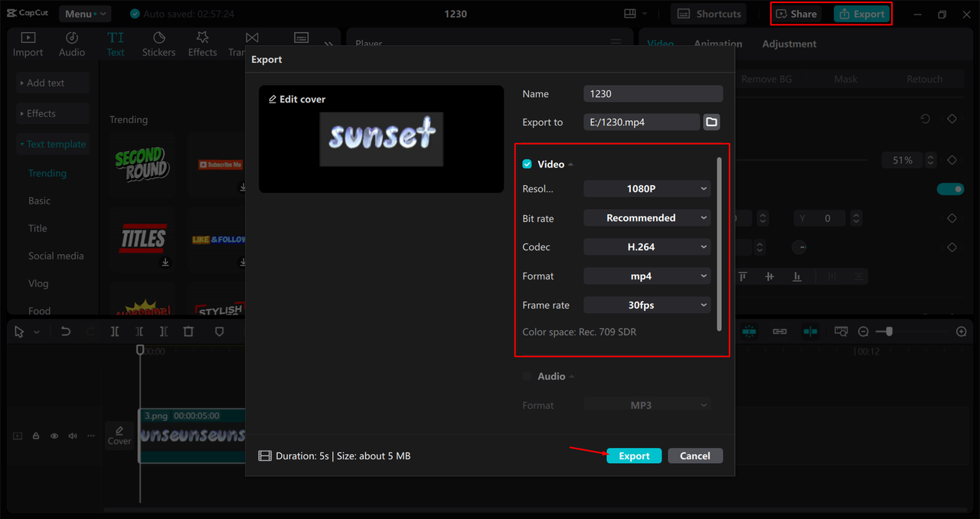This screenshot has height=519, width=980.
Task: Open the Menu dropdown in title bar
Action: [83, 14]
